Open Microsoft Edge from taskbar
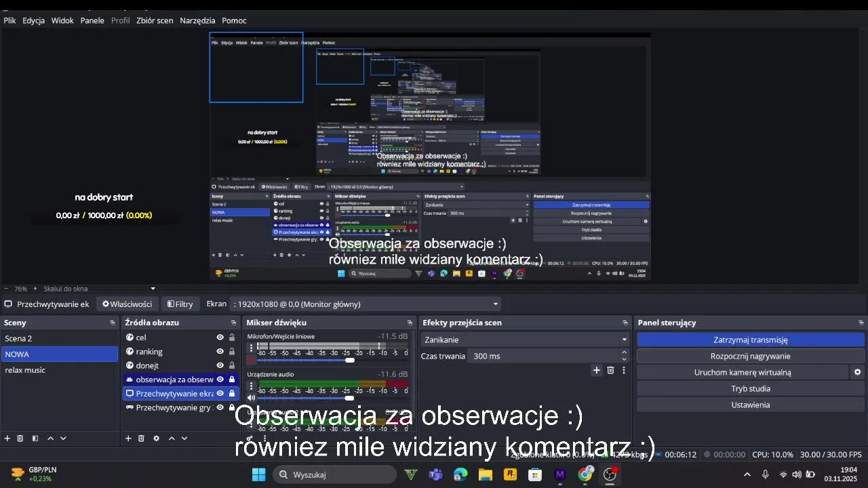Image resolution: width=868 pixels, height=488 pixels. [460, 474]
